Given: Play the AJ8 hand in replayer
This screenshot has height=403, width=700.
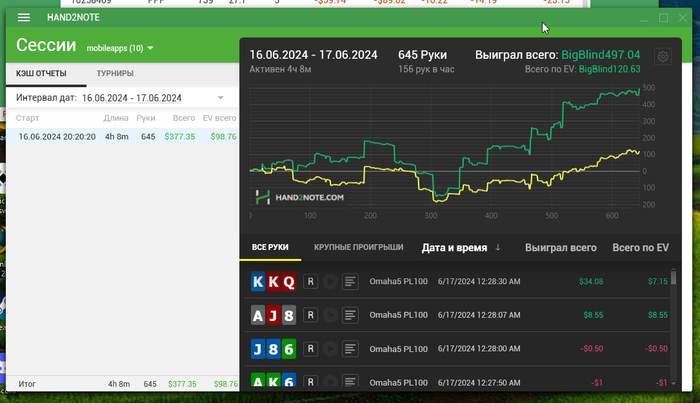Looking at the screenshot, I should point(330,315).
